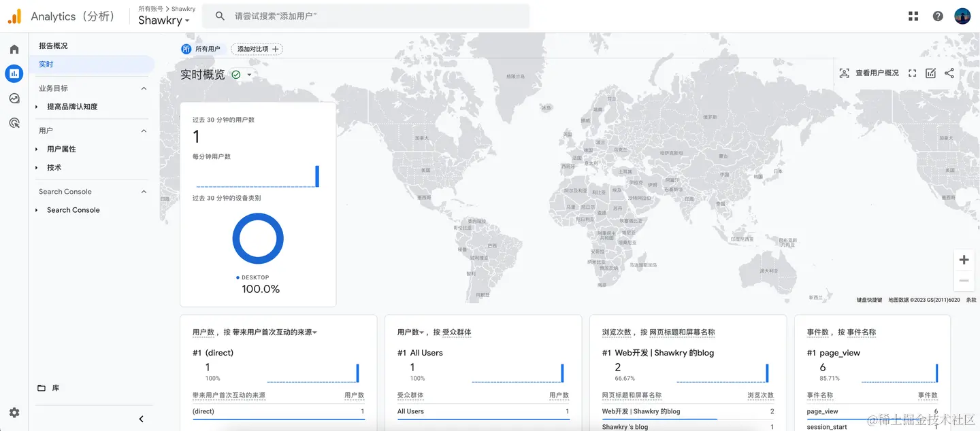This screenshot has width=980, height=431.
Task: Click the All Users segment badge
Action: point(186,49)
